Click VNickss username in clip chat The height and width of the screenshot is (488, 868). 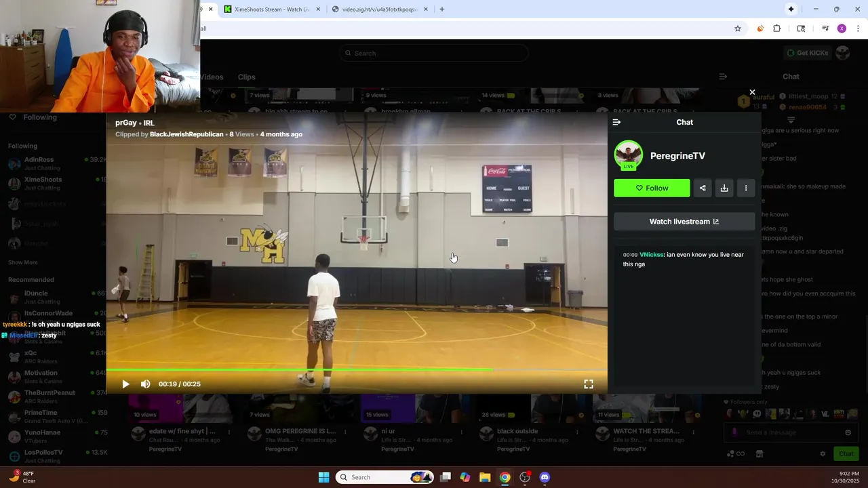[x=652, y=255]
